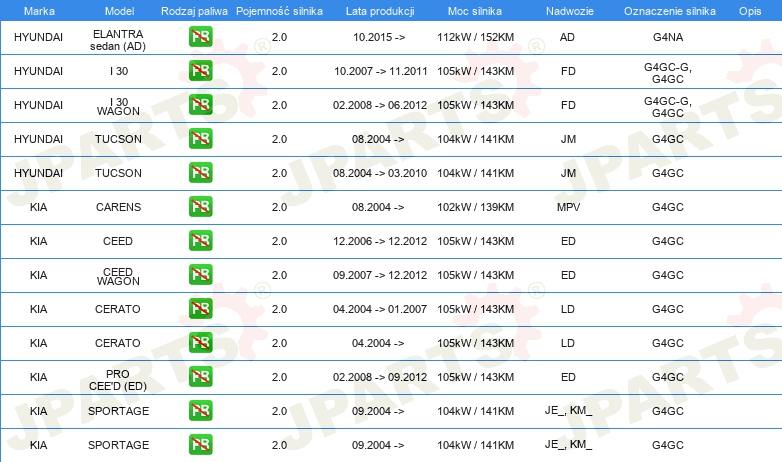The image size is (782, 462).
Task: Click the AD body code cell
Action: pyautogui.click(x=567, y=37)
